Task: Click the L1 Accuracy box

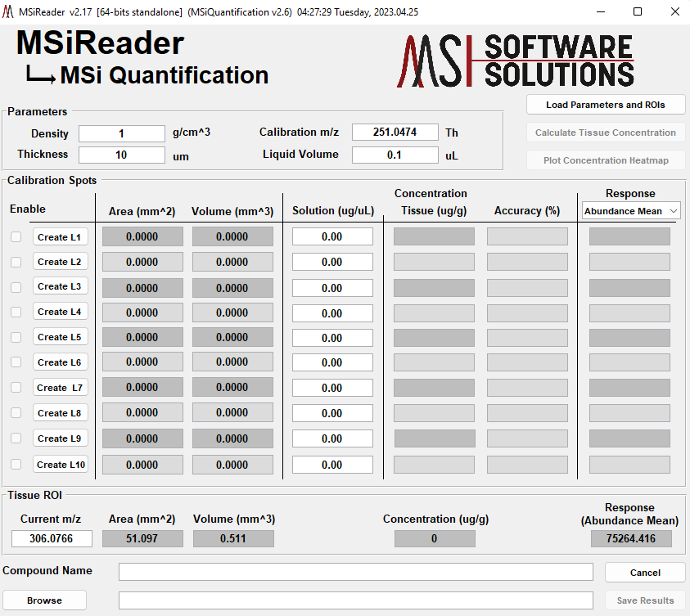Action: [527, 236]
